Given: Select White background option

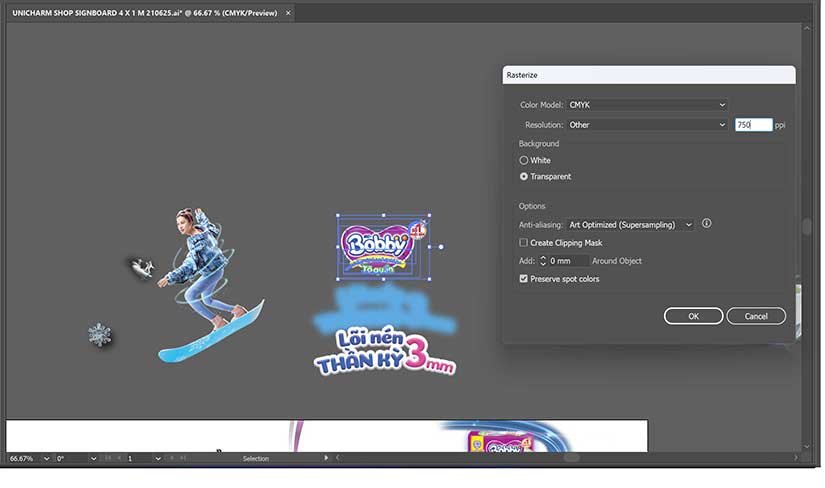Looking at the screenshot, I should tap(524, 160).
